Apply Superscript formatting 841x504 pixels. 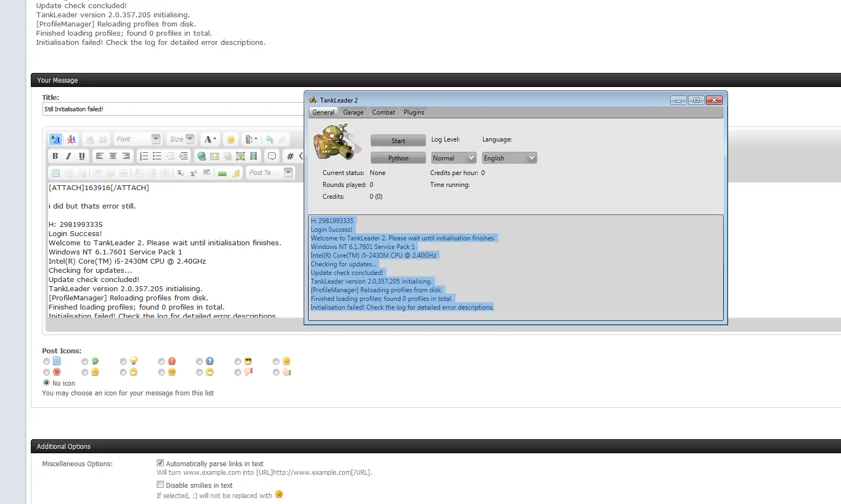pyautogui.click(x=193, y=173)
